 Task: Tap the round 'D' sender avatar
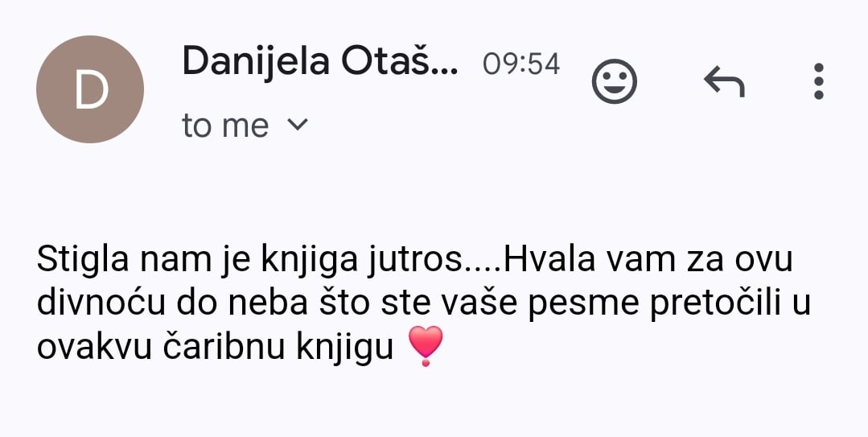tap(89, 89)
